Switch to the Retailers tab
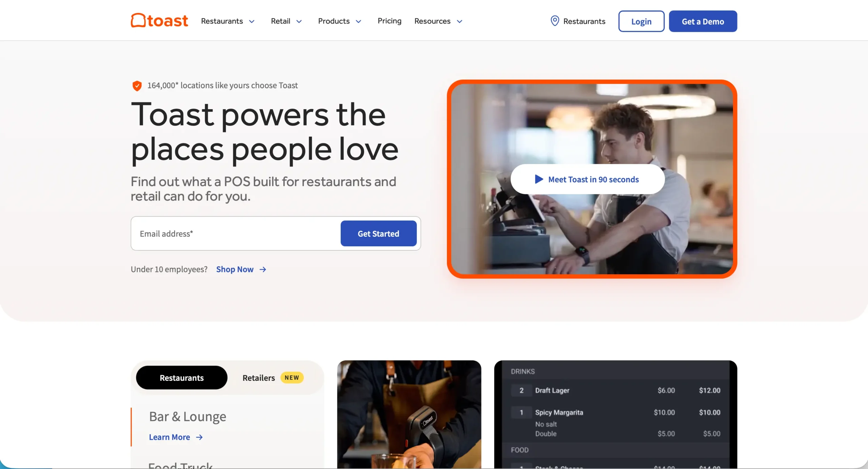The width and height of the screenshot is (868, 469). click(x=259, y=378)
